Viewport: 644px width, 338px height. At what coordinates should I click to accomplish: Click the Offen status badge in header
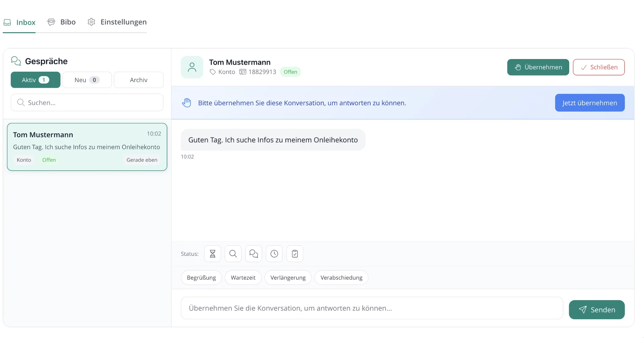[290, 72]
